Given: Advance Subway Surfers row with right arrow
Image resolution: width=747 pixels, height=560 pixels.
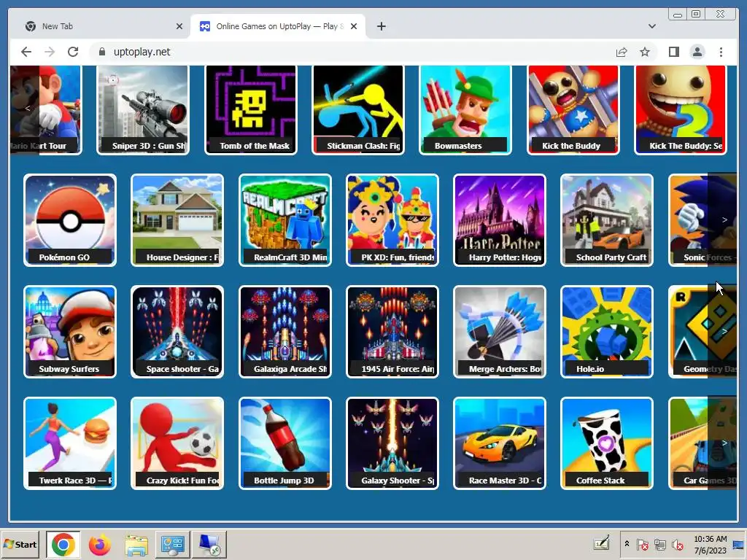Looking at the screenshot, I should 724,331.
